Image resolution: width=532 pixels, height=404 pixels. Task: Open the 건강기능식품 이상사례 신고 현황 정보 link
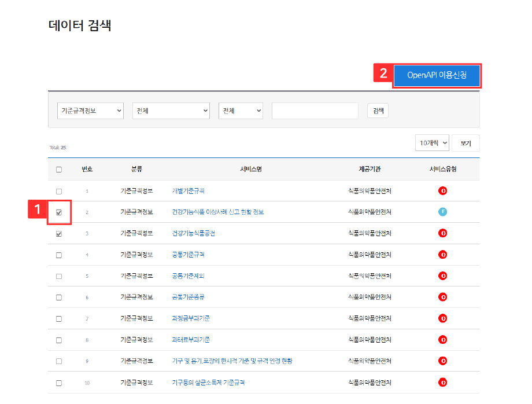[218, 212]
